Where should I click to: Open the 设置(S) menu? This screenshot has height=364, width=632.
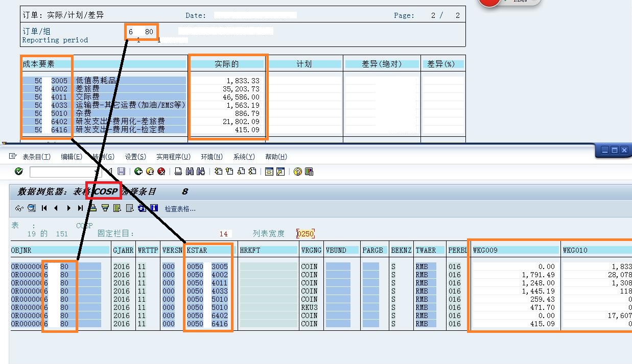tap(135, 157)
